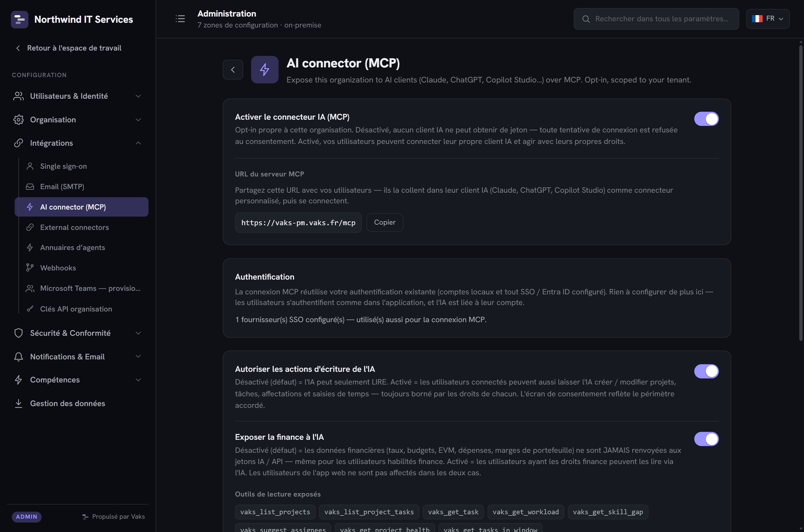Disable Activer le connecteur IA (MCP) toggle
The height and width of the screenshot is (532, 804).
pos(706,119)
